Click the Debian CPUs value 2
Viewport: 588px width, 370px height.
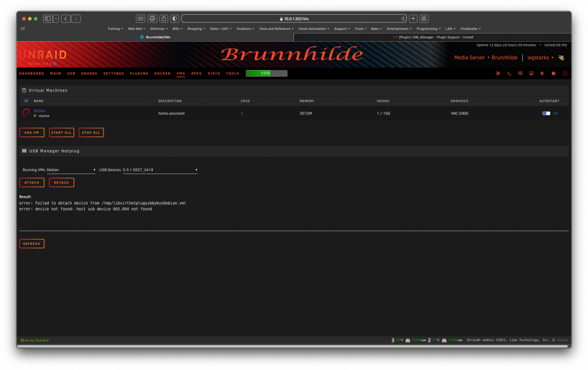[242, 114]
